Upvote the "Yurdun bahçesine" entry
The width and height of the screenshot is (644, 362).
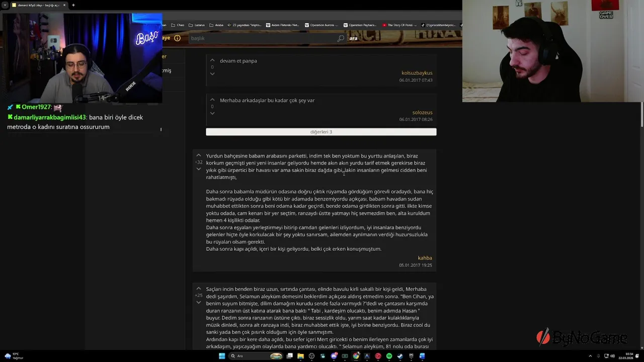(x=199, y=155)
